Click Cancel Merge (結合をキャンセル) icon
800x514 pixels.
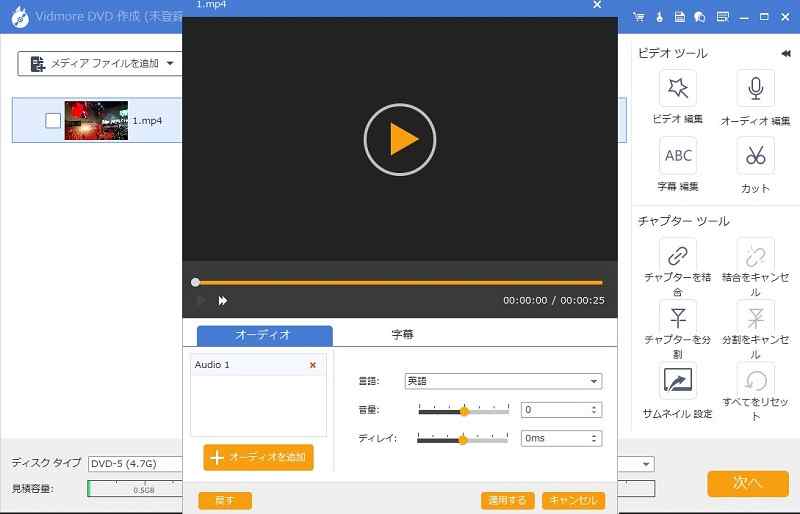tap(755, 256)
